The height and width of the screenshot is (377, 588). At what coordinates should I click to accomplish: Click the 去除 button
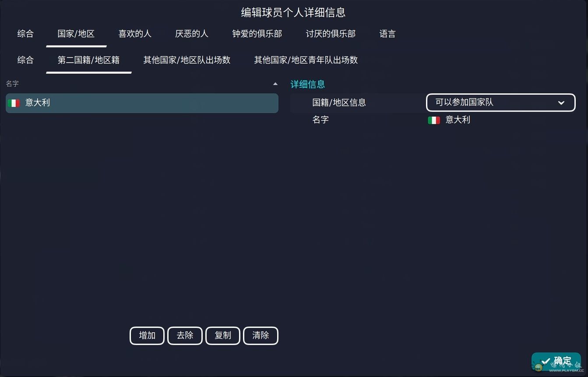(x=185, y=335)
